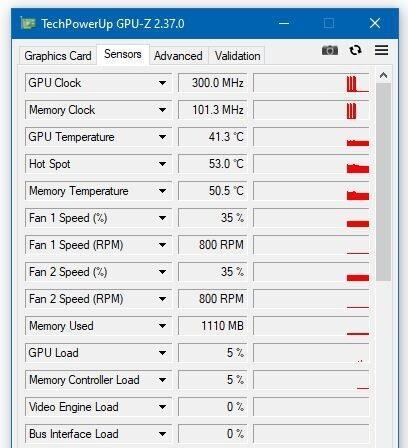Image resolution: width=408 pixels, height=448 pixels.
Task: Expand the Memory Used dropdown arrow
Action: click(x=162, y=326)
